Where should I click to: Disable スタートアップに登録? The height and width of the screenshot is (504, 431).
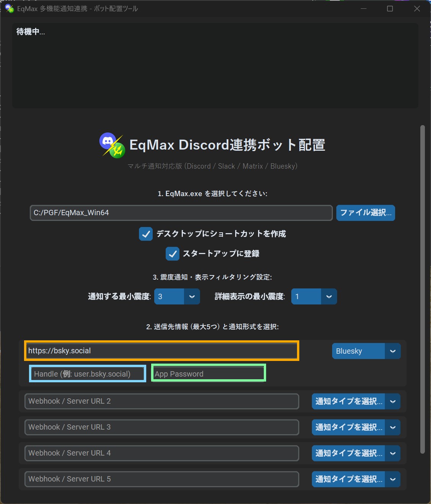[x=172, y=253]
